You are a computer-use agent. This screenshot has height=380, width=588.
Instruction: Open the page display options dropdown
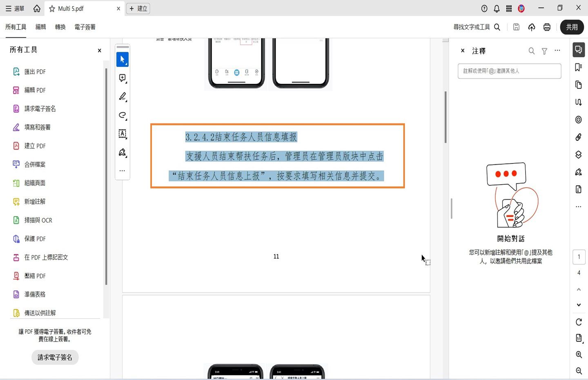point(578,338)
